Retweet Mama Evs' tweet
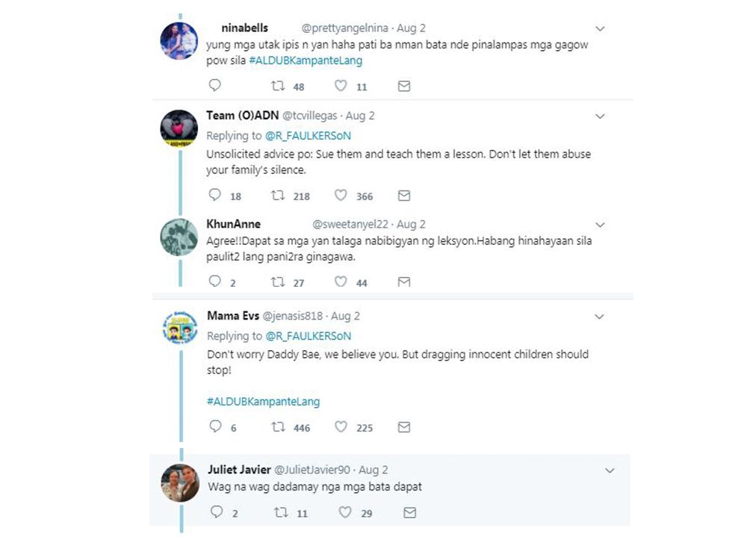 278,427
